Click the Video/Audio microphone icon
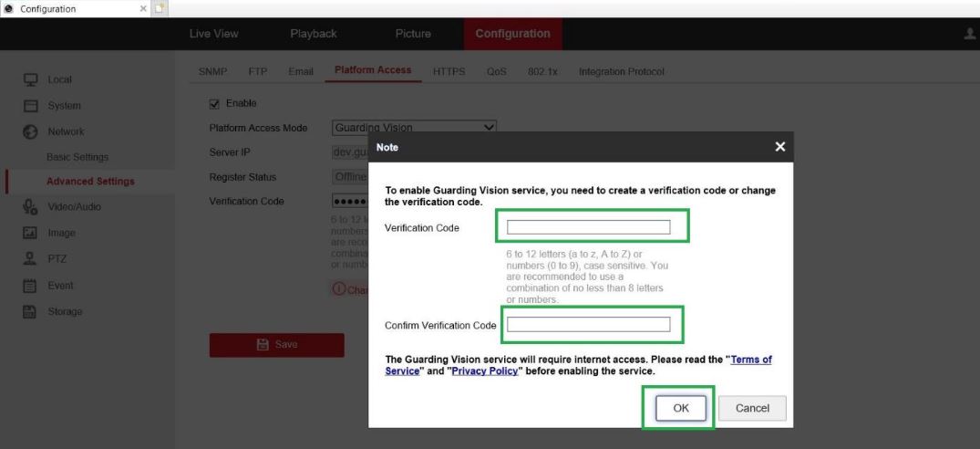980x449 pixels. pyautogui.click(x=30, y=206)
